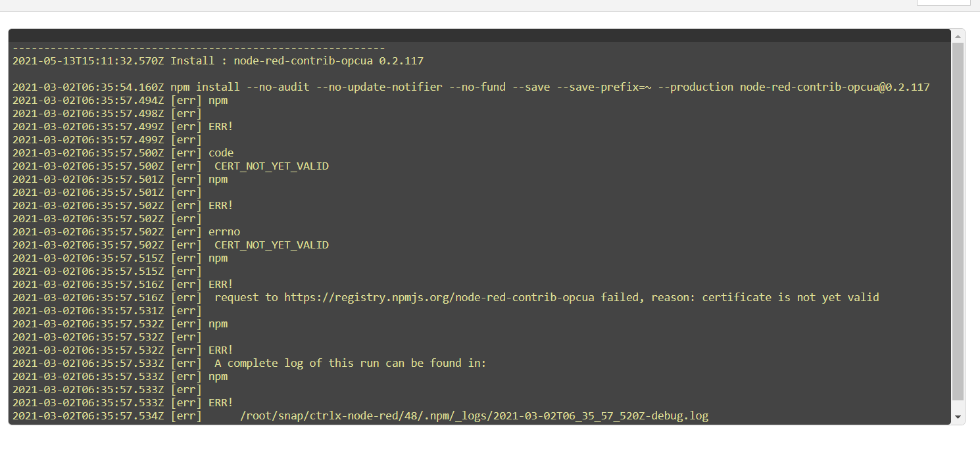Click the 'npm install' command text
The width and height of the screenshot is (980, 449).
pyautogui.click(x=205, y=87)
